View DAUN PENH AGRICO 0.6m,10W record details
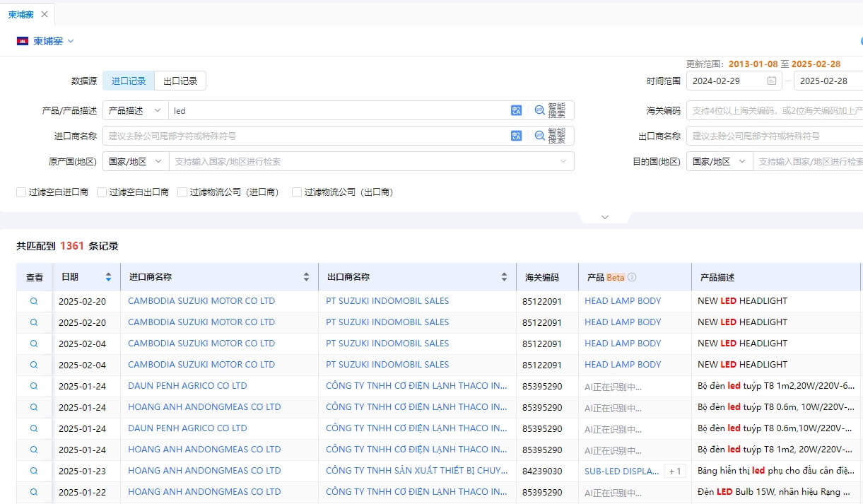863x504 pixels. click(x=34, y=428)
